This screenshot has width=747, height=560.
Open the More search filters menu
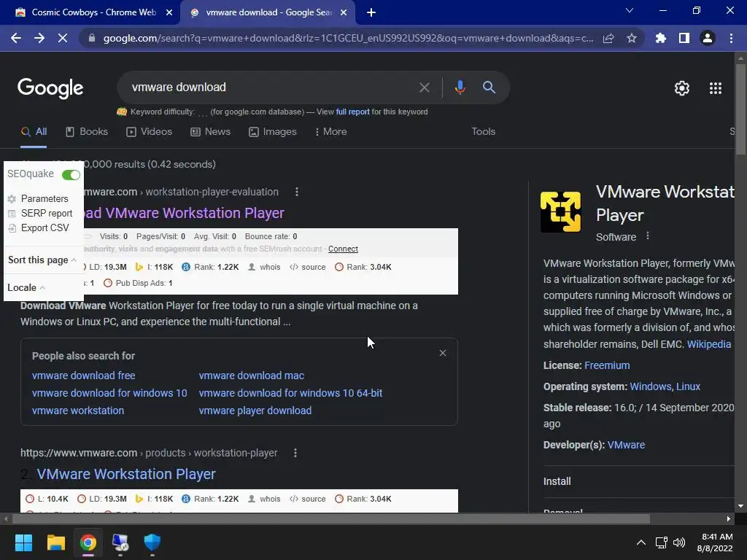coord(330,132)
